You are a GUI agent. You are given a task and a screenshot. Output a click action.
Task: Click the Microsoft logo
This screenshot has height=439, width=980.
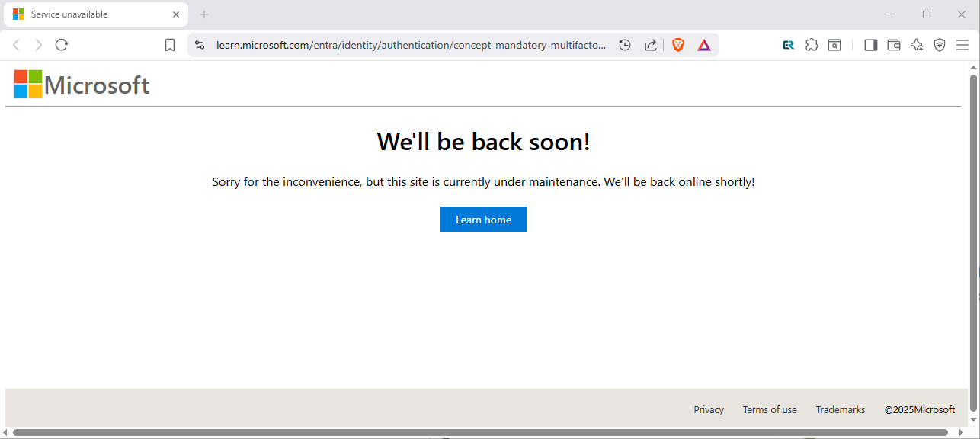pyautogui.click(x=82, y=85)
